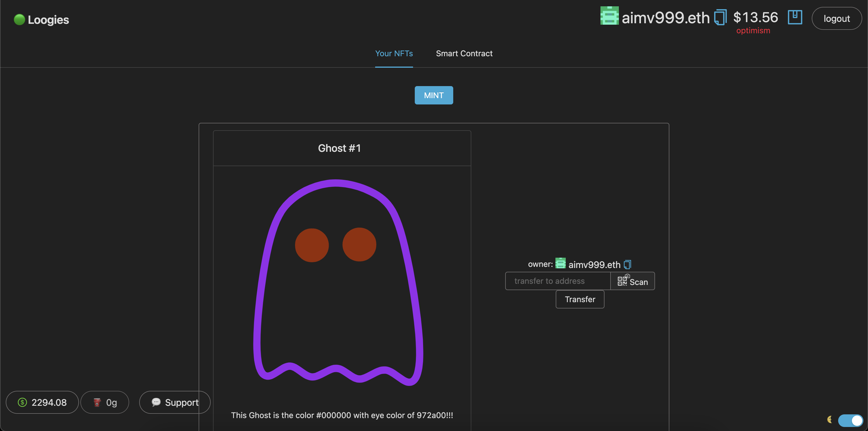Open the wallet icon next to balance

[795, 17]
